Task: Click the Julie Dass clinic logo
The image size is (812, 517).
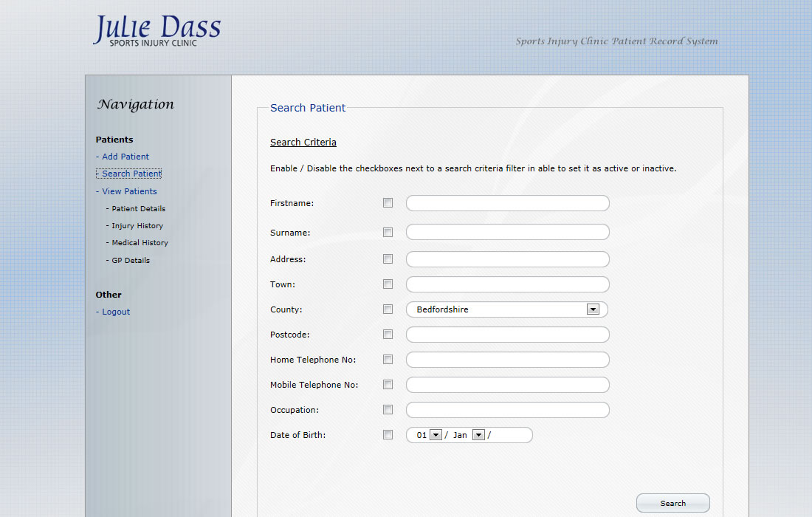Action: [x=156, y=31]
